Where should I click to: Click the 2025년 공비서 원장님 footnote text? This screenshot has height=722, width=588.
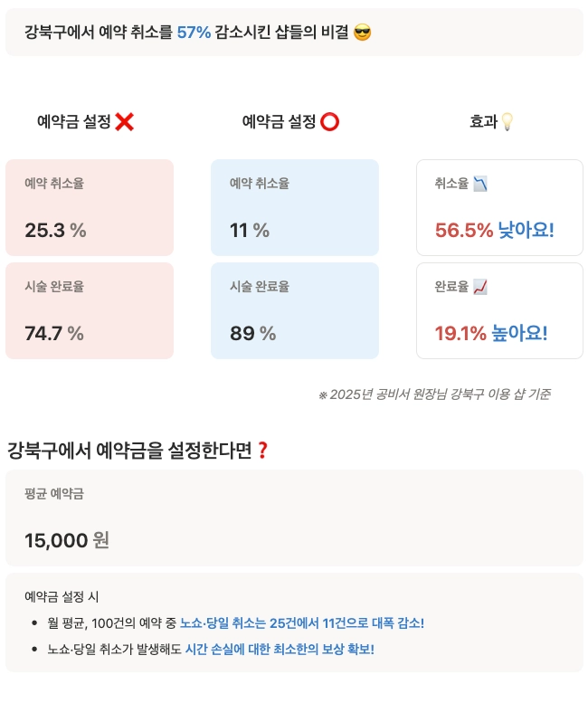click(x=434, y=394)
